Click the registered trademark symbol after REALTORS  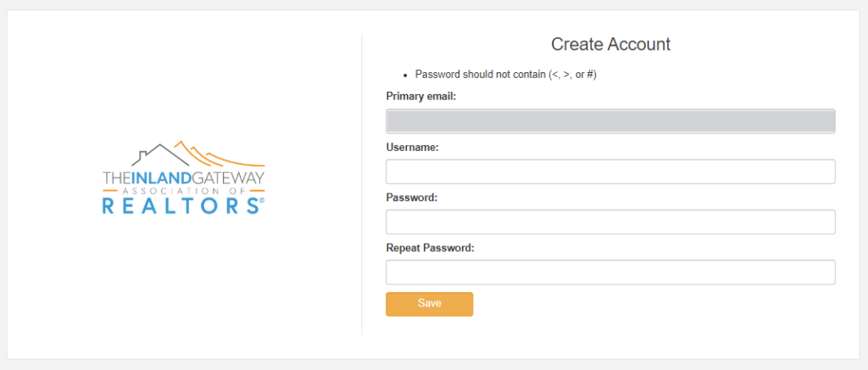(262, 199)
